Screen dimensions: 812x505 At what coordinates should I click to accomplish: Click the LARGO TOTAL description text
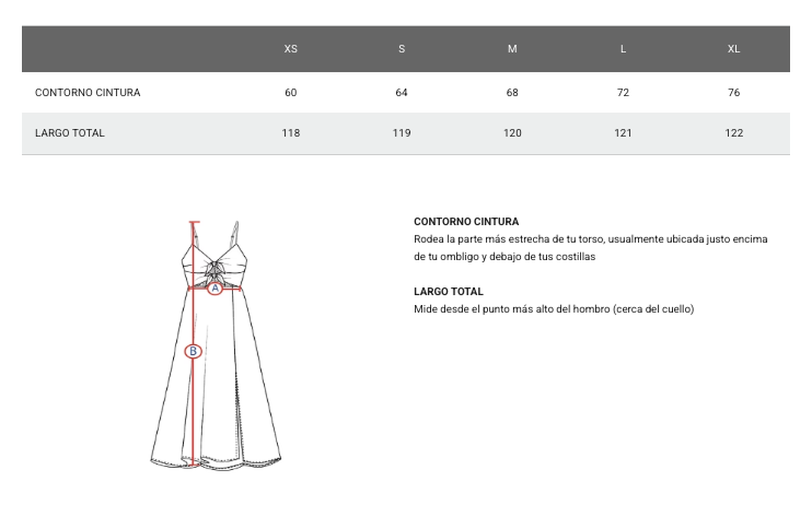554,309
